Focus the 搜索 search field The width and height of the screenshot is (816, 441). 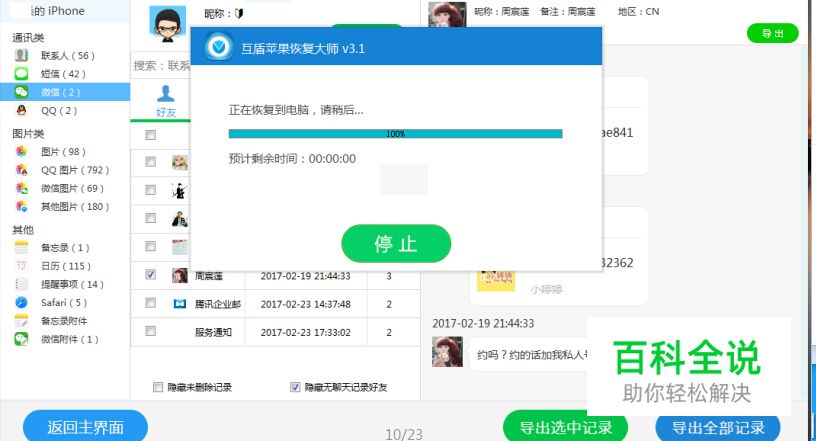pos(161,66)
